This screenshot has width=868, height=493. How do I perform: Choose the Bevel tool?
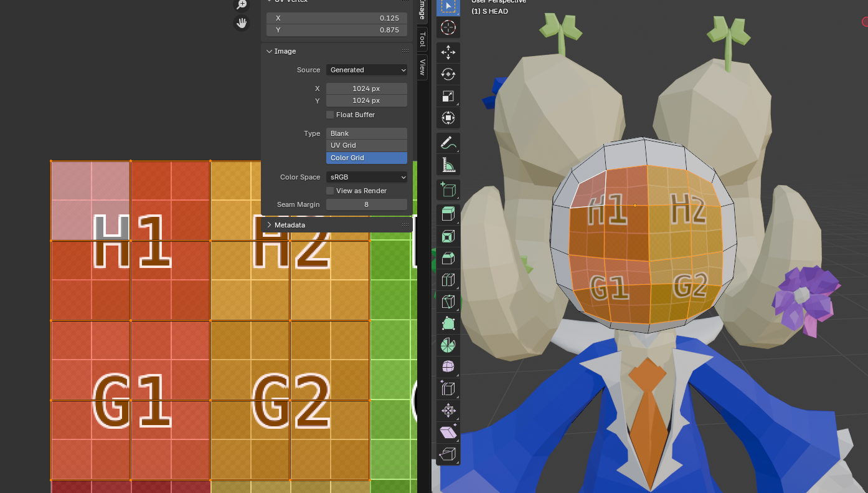[x=448, y=258]
